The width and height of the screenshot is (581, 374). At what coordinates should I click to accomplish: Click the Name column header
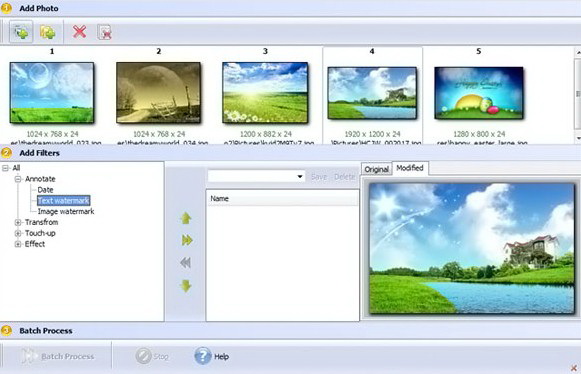[282, 198]
